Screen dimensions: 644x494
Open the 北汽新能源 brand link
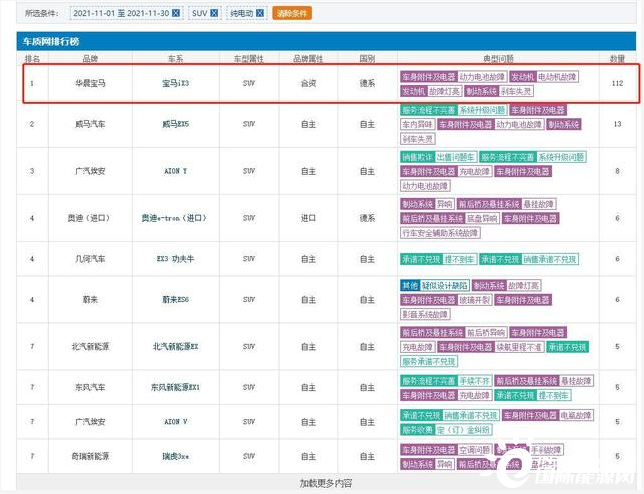coord(90,347)
